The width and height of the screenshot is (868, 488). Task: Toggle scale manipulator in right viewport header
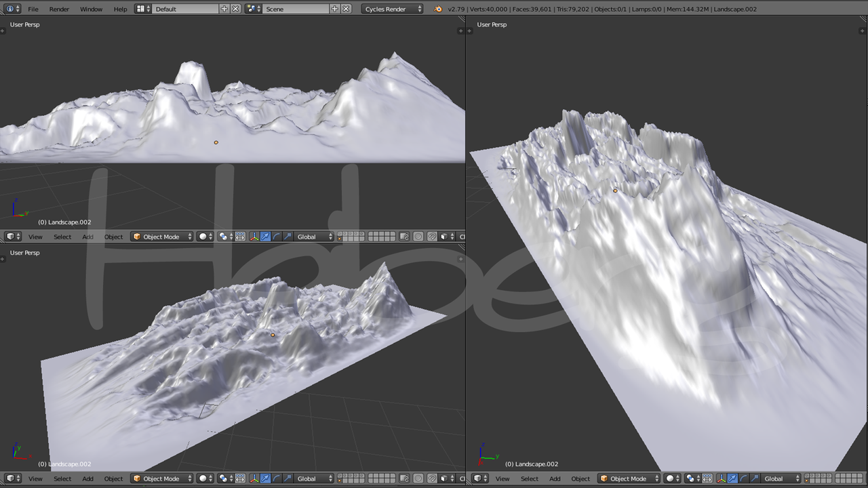tap(755, 479)
